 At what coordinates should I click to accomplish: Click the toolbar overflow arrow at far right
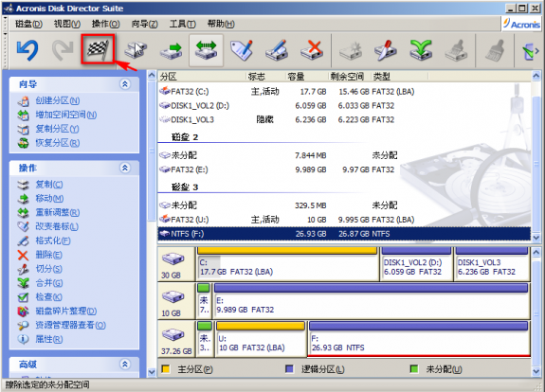(537, 51)
